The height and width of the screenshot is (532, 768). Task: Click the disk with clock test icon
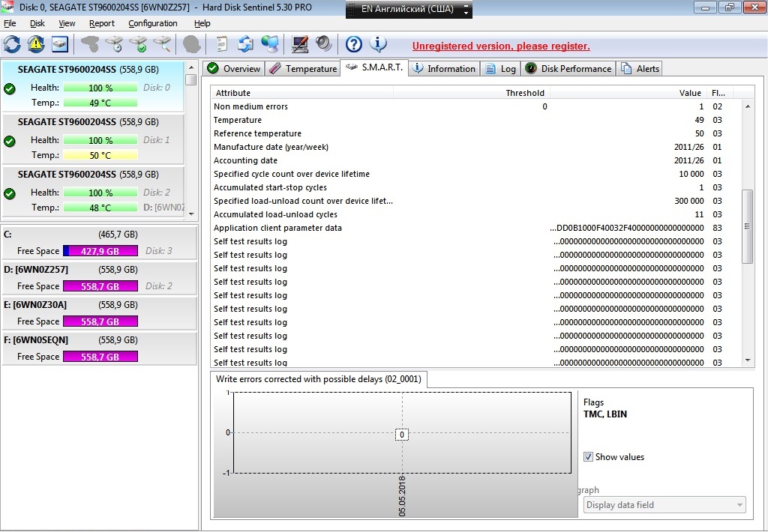(114, 44)
